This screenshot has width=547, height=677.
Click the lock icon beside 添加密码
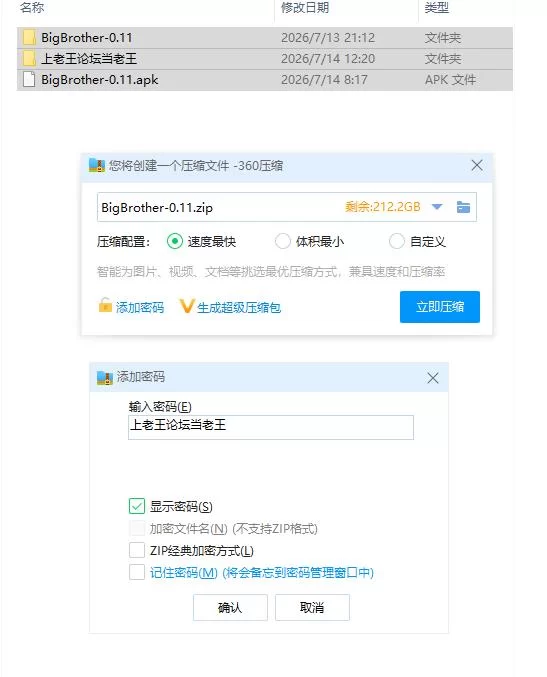(105, 306)
